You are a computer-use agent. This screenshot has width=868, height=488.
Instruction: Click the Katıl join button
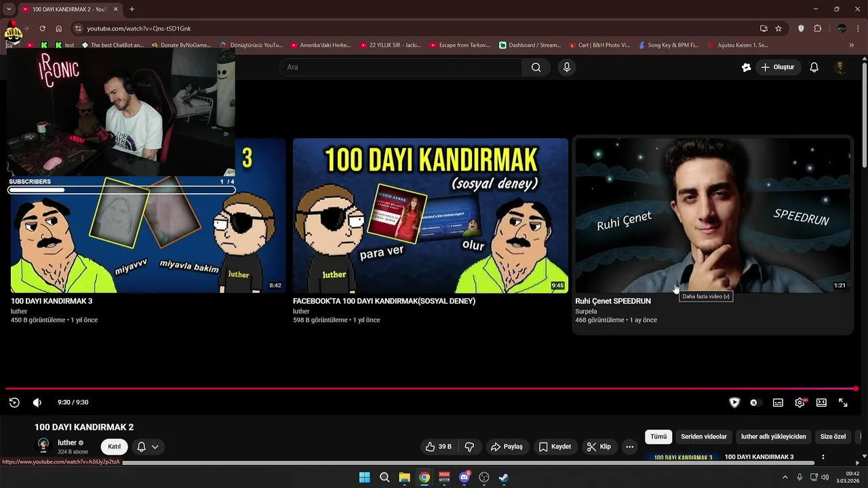115,447
